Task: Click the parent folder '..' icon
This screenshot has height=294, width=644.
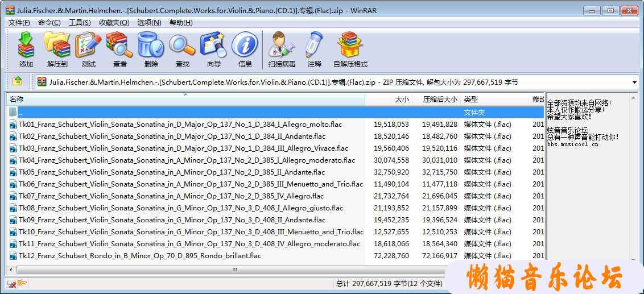Action: tap(13, 112)
